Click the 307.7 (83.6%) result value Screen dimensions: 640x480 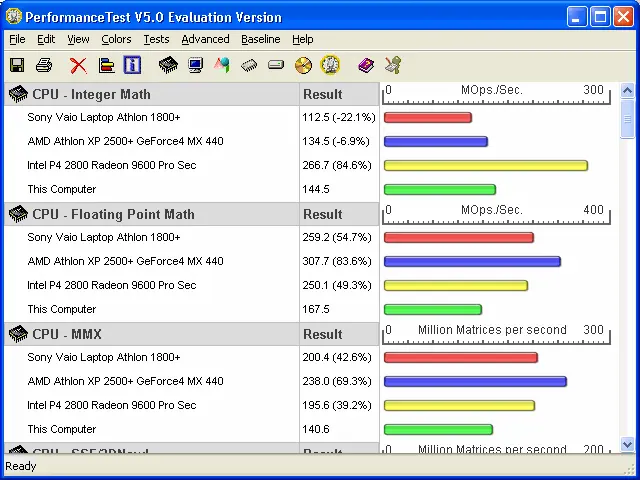(x=337, y=261)
